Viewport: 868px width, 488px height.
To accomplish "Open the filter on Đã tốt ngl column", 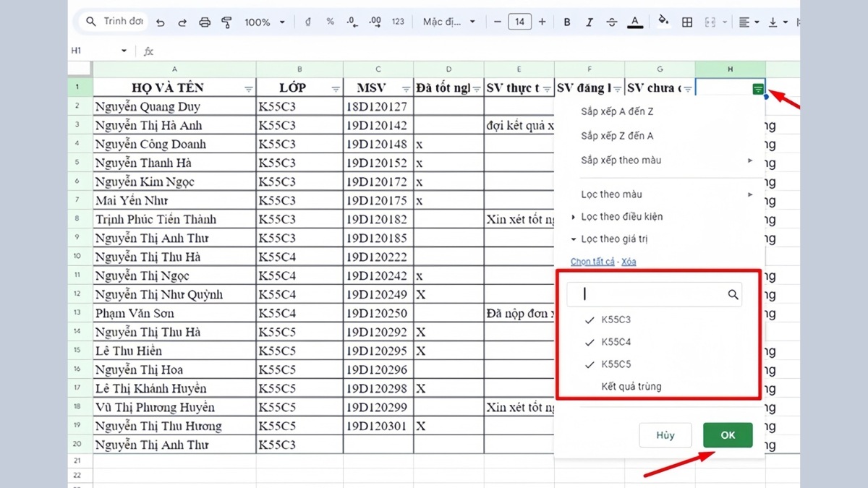I will (477, 88).
